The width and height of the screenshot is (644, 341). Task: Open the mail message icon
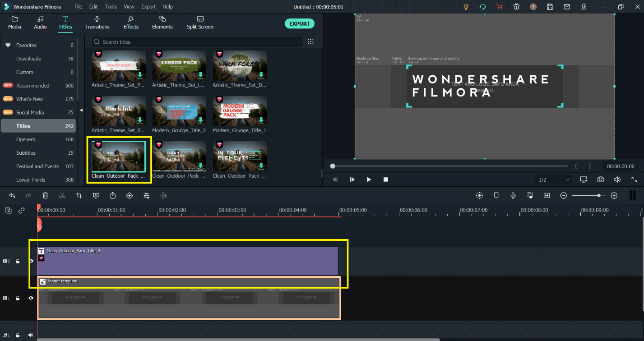pyautogui.click(x=567, y=7)
